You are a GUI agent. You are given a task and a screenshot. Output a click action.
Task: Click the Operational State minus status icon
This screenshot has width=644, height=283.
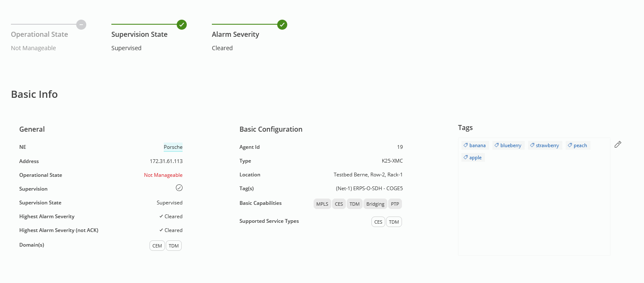point(81,25)
